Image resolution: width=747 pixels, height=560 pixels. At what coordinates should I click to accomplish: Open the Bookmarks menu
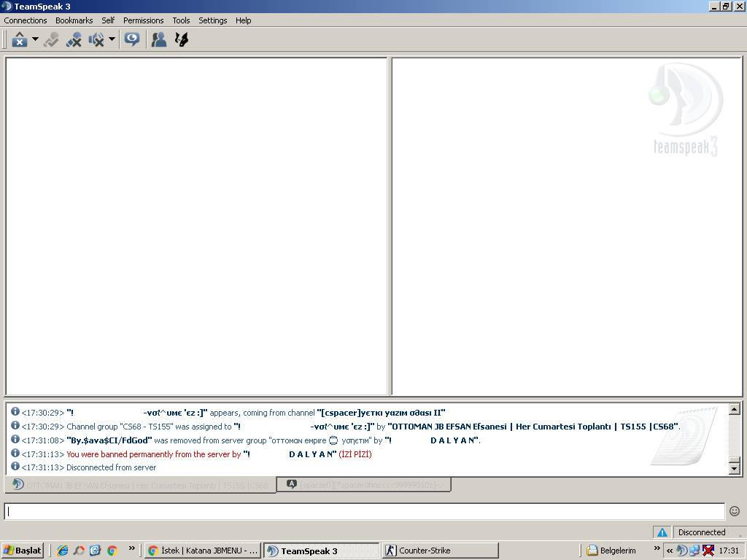click(74, 20)
